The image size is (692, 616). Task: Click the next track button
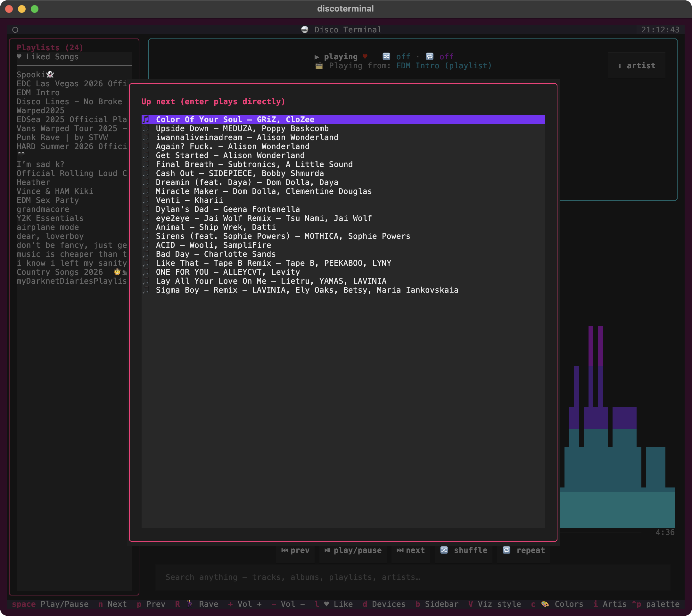pos(410,550)
